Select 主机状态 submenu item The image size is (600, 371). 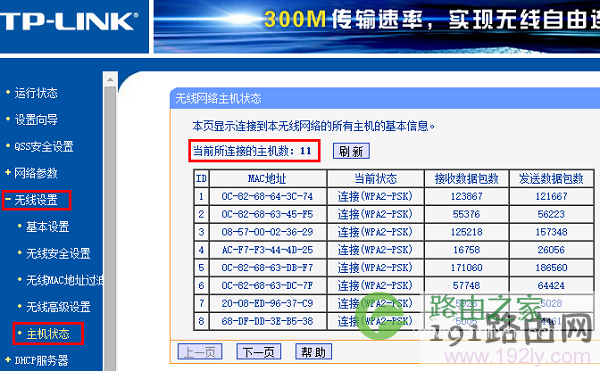[47, 334]
